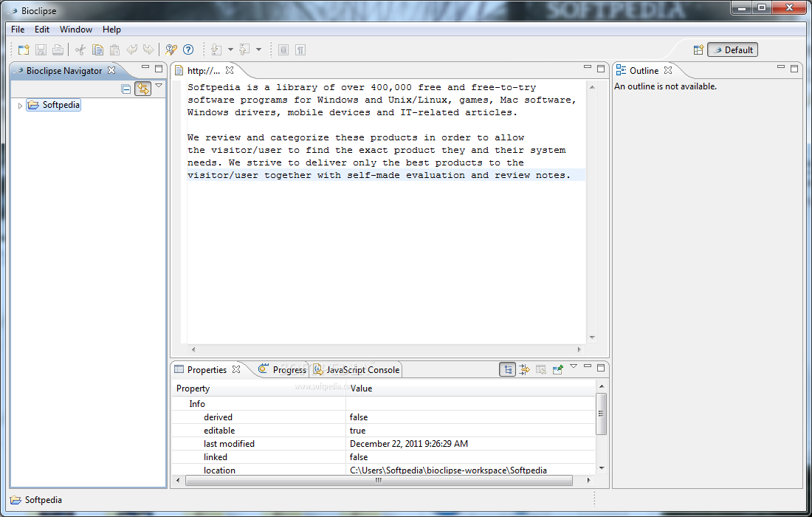Screen dimensions: 812x517
Task: Click the Undo arrow icon
Action: (x=132, y=49)
